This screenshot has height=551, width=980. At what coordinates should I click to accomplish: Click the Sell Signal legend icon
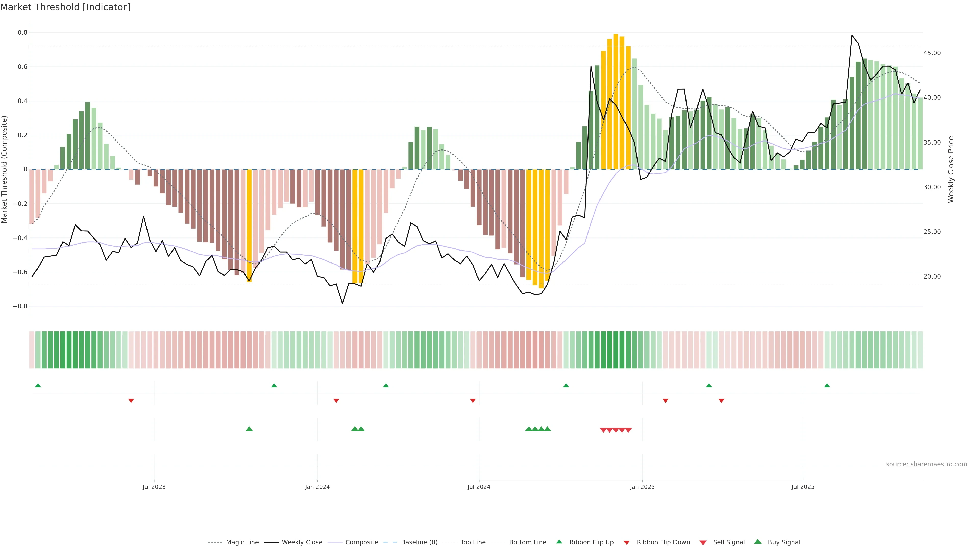pos(703,542)
